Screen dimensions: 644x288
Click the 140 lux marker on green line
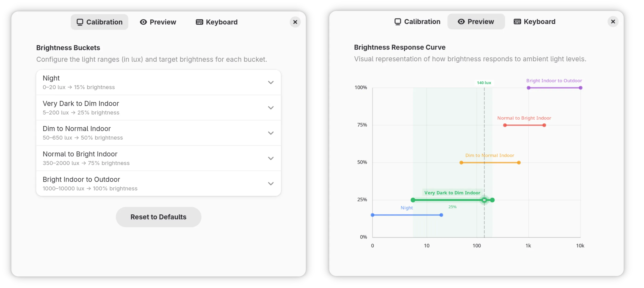[x=484, y=200]
